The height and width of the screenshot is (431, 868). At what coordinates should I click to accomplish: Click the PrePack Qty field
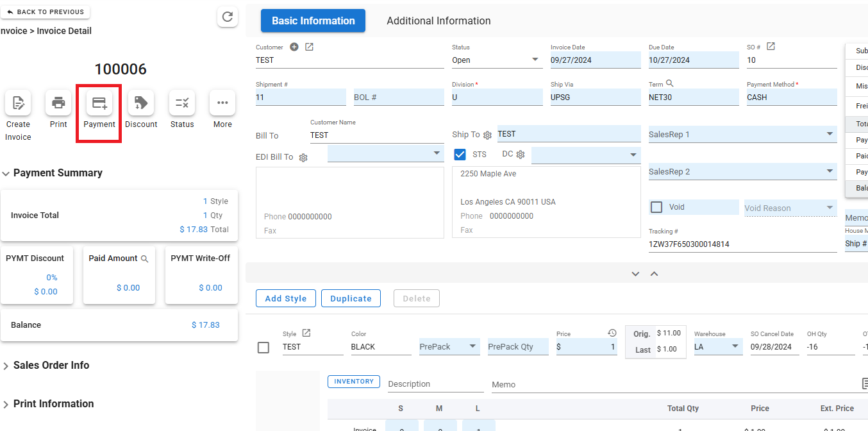[x=518, y=346]
